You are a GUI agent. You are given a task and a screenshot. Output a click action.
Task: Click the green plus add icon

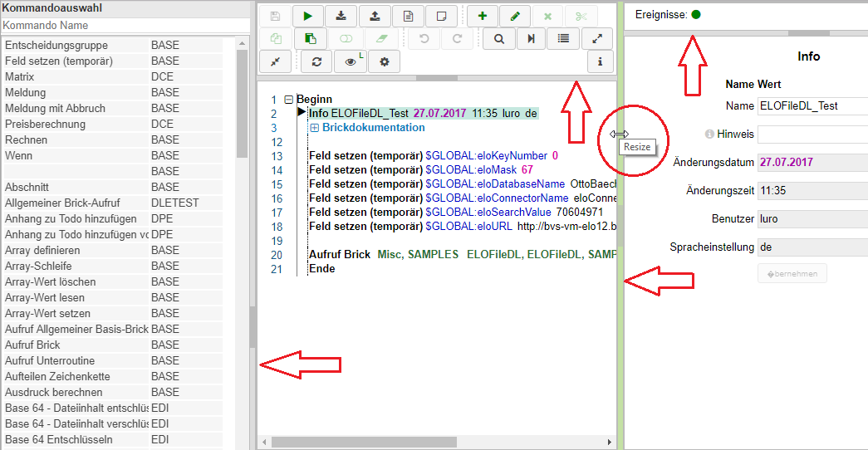pos(483,16)
